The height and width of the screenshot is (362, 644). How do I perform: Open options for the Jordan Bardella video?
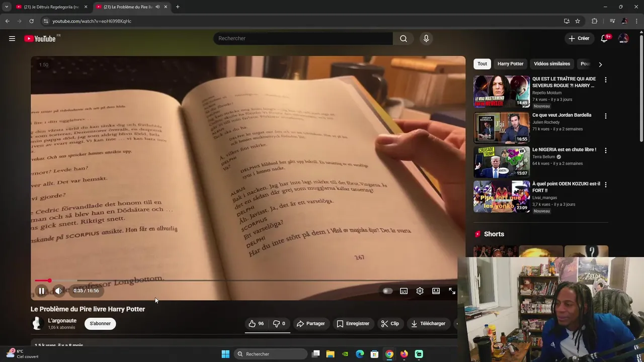pyautogui.click(x=605, y=116)
